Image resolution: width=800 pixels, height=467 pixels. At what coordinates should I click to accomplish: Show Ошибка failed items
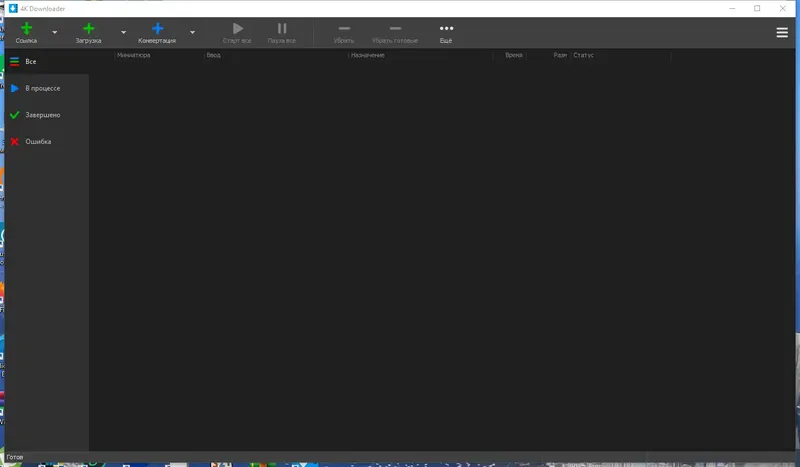pos(47,141)
